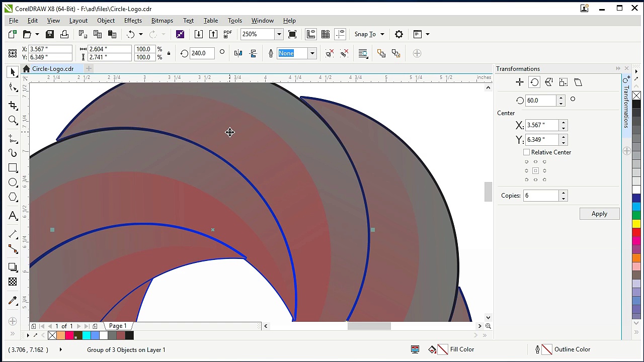
Task: Enable the Relative Center checkbox
Action: pyautogui.click(x=526, y=152)
